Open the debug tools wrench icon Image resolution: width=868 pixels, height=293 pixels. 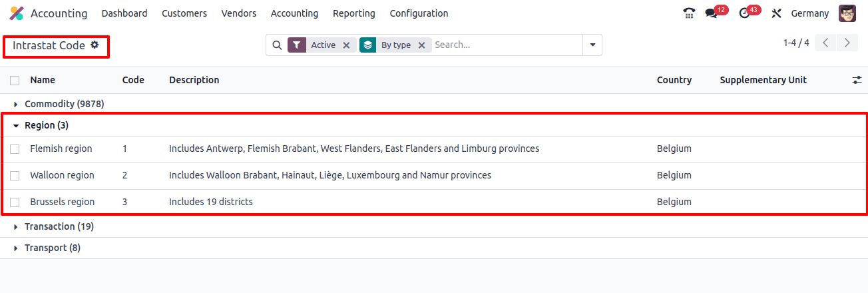[776, 13]
